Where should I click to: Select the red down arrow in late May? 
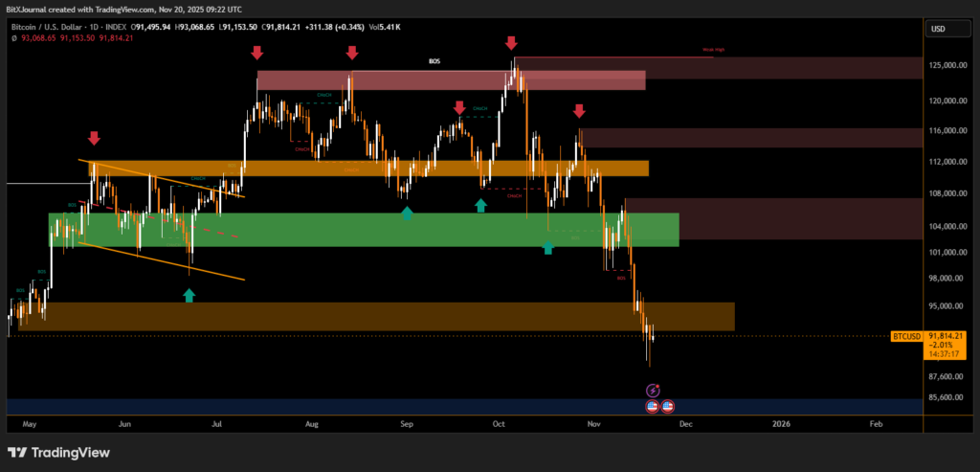point(94,139)
